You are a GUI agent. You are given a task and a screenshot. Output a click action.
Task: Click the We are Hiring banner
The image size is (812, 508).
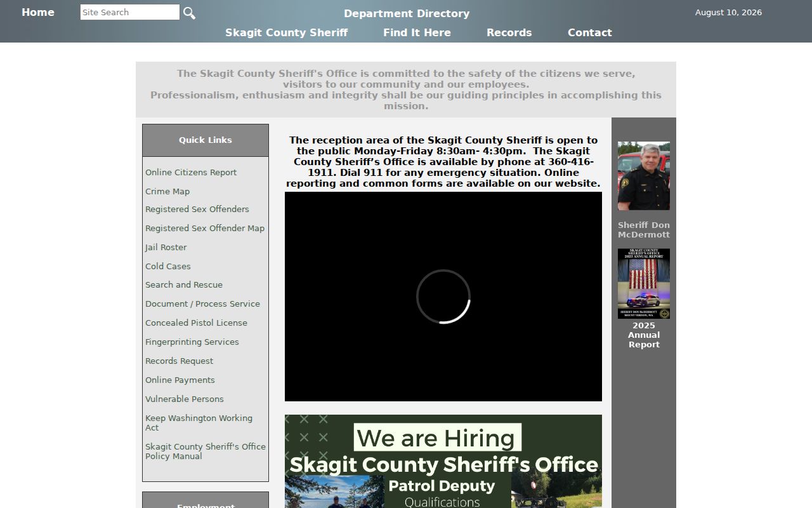[443, 461]
